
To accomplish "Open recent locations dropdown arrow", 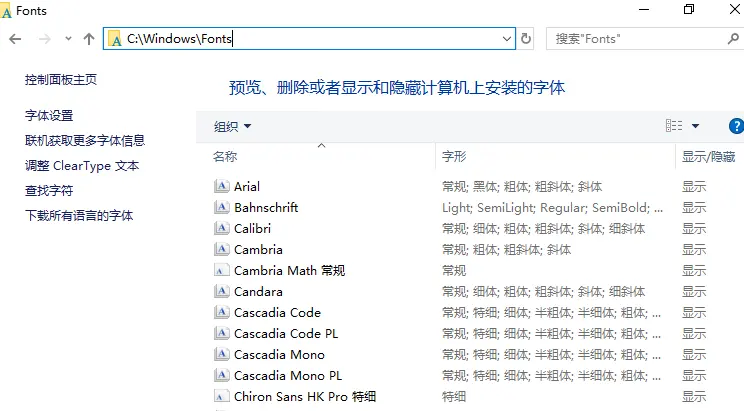I will 68,39.
